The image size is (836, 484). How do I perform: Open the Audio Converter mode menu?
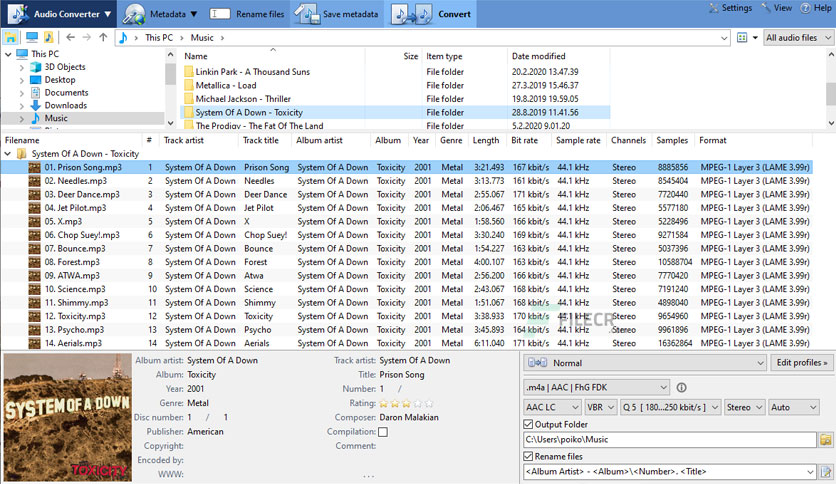coord(60,14)
